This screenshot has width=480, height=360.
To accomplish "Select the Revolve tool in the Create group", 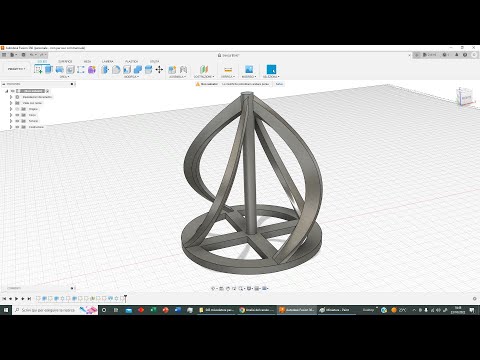I will coord(59,69).
